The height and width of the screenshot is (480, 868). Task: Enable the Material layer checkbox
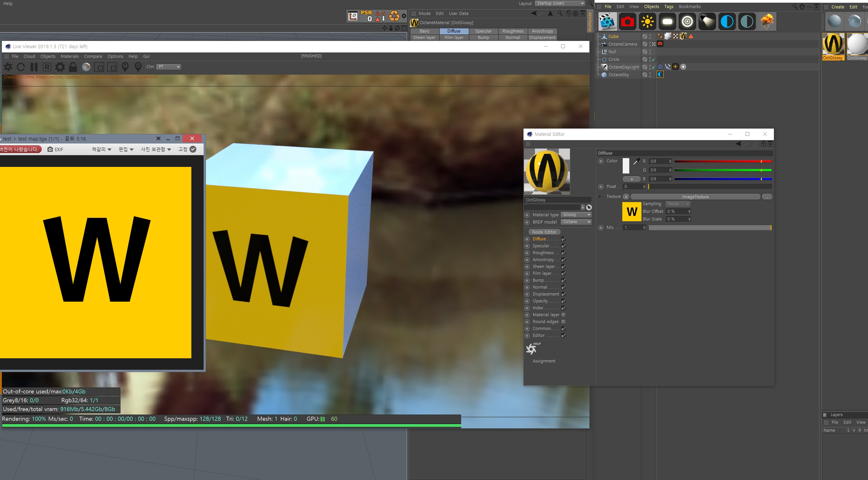click(563, 315)
